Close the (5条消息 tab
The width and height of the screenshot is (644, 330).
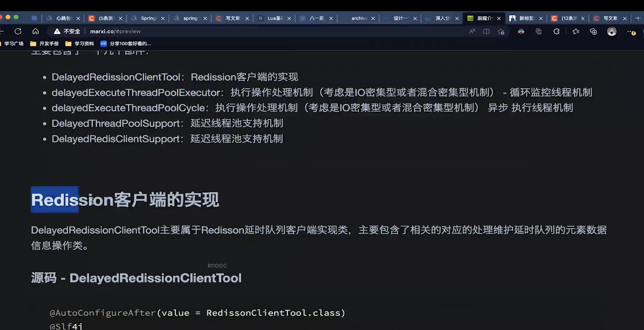coord(120,18)
